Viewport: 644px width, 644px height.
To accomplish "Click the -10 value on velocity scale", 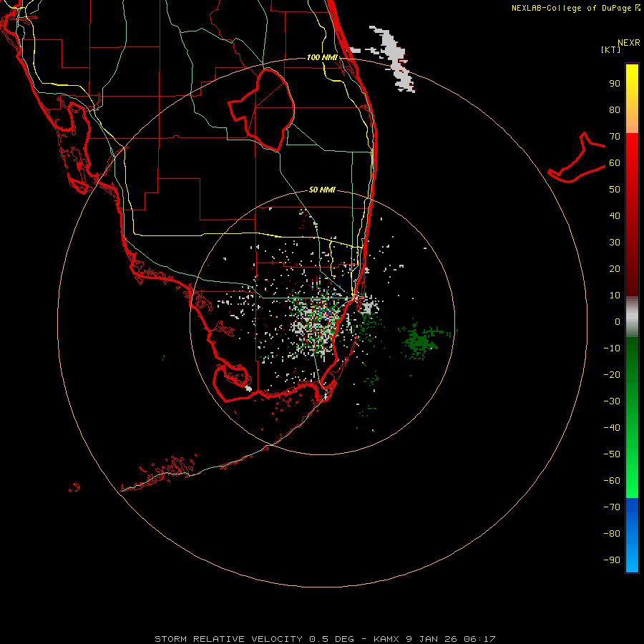I will pos(612,348).
